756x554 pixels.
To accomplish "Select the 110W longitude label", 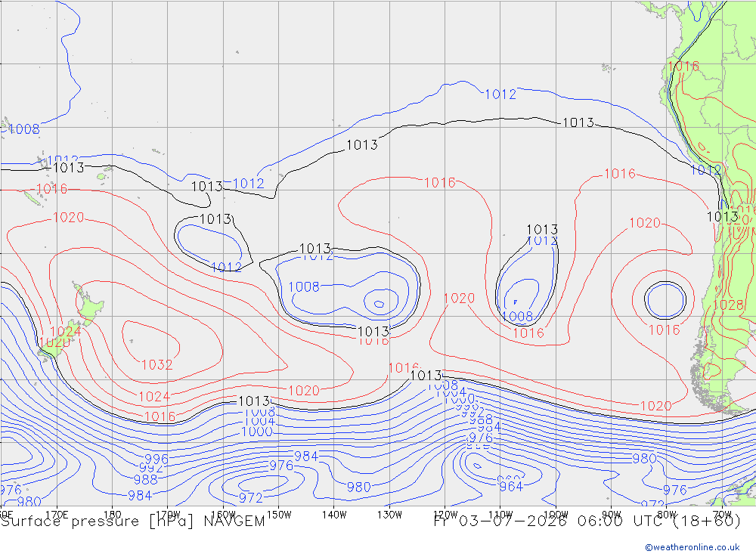I will point(500,515).
